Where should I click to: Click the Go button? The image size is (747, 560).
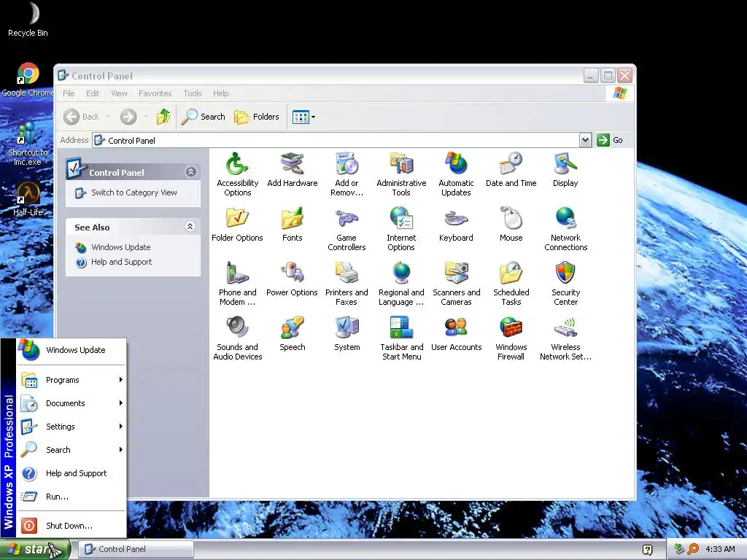(x=611, y=140)
